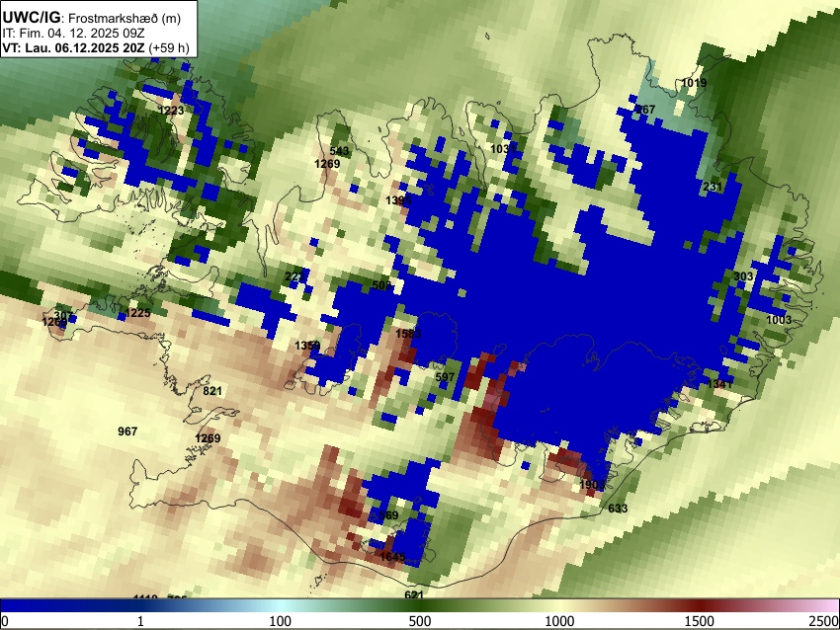Click the map value 1341
This screenshot has height=630, width=840.
tap(719, 384)
